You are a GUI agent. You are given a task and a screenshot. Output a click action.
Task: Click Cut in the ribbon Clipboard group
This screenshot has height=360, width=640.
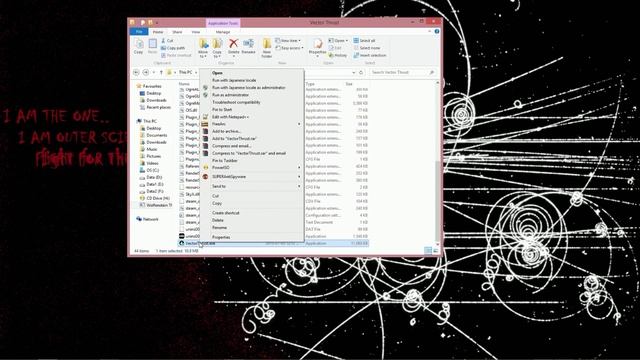point(167,40)
